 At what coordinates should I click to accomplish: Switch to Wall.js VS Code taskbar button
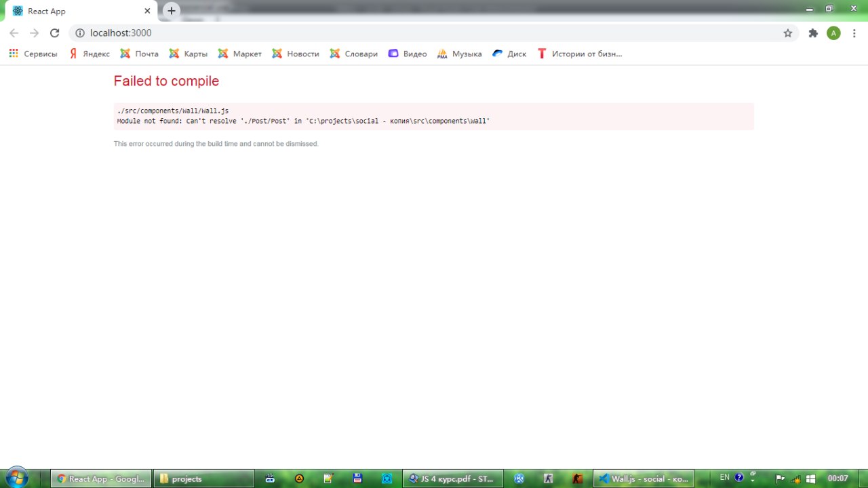pos(644,478)
